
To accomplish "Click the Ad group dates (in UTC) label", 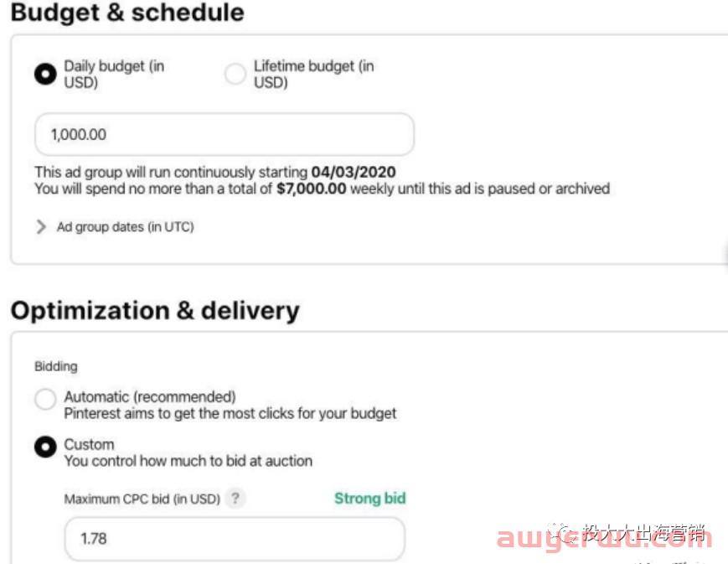I will pyautogui.click(x=126, y=227).
